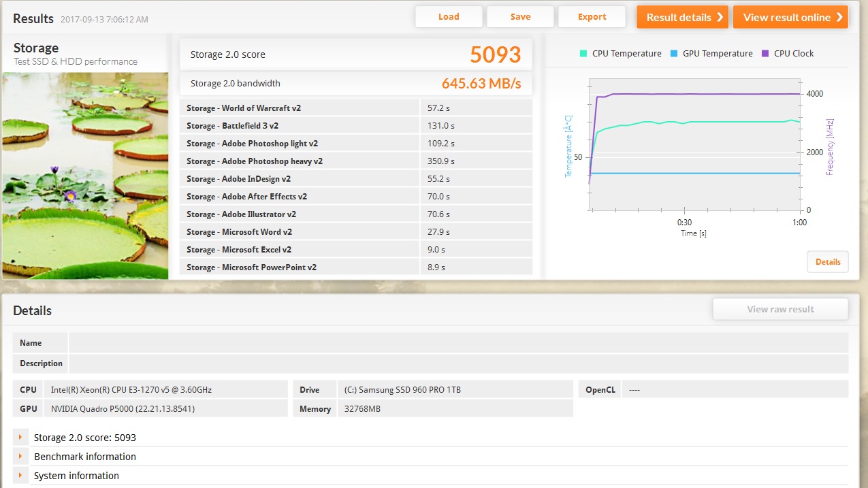The image size is (868, 488).
Task: Expand Benchmark information section
Action: tap(85, 457)
